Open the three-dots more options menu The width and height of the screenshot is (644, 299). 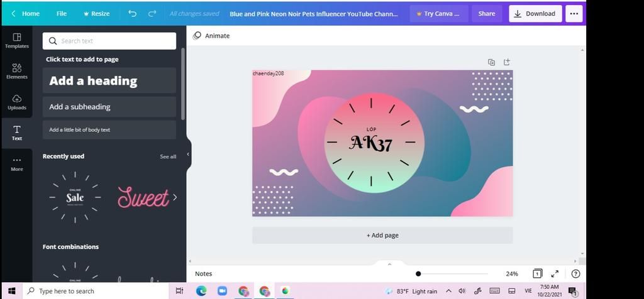click(574, 14)
